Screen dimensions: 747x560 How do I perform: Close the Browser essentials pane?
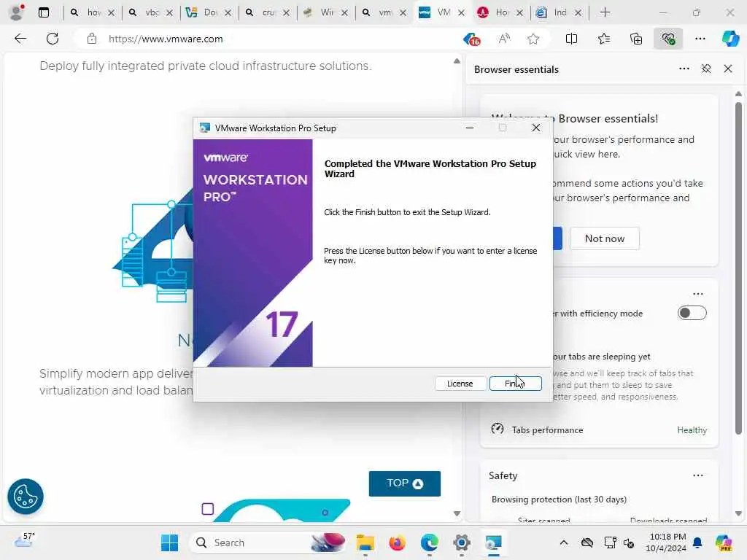tap(728, 69)
